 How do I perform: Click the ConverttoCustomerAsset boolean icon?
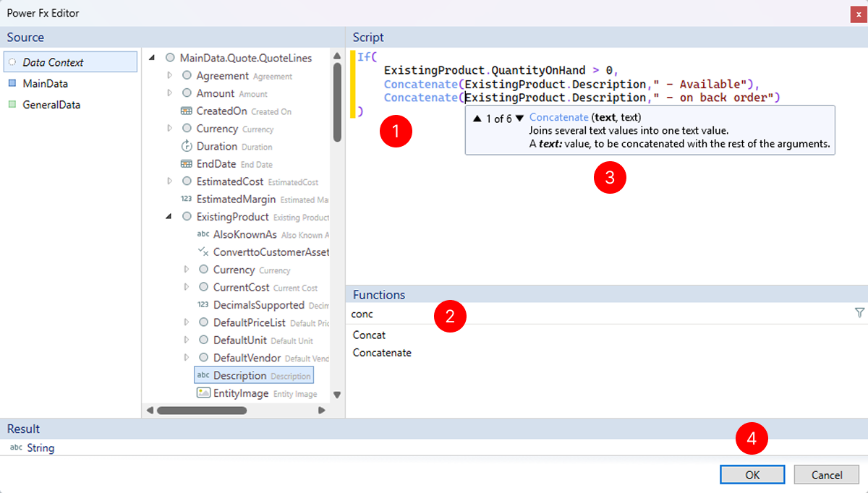(203, 252)
